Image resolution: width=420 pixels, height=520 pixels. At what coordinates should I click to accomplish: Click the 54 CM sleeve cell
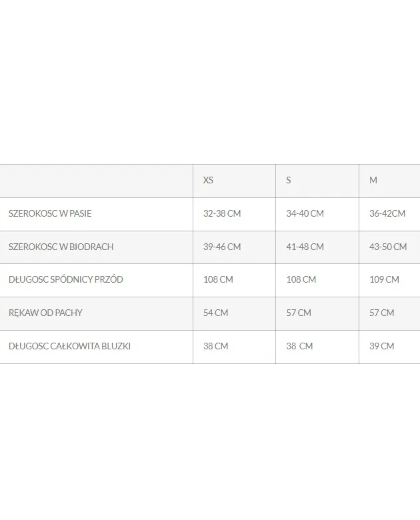click(215, 313)
